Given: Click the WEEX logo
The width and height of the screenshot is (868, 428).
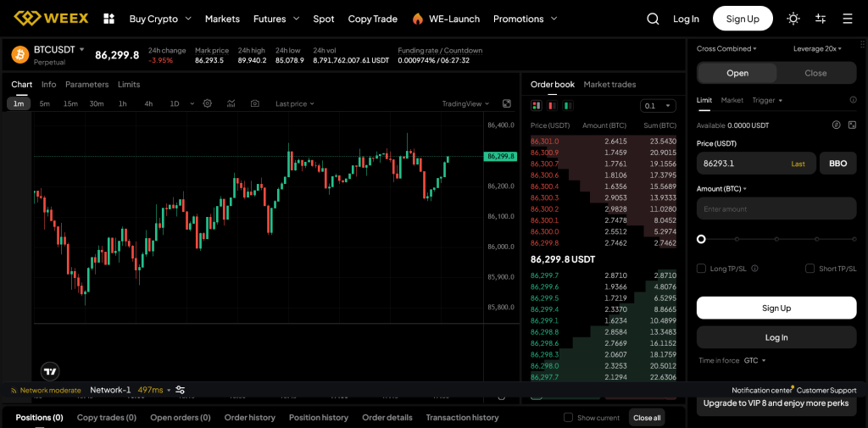Looking at the screenshot, I should (51, 19).
